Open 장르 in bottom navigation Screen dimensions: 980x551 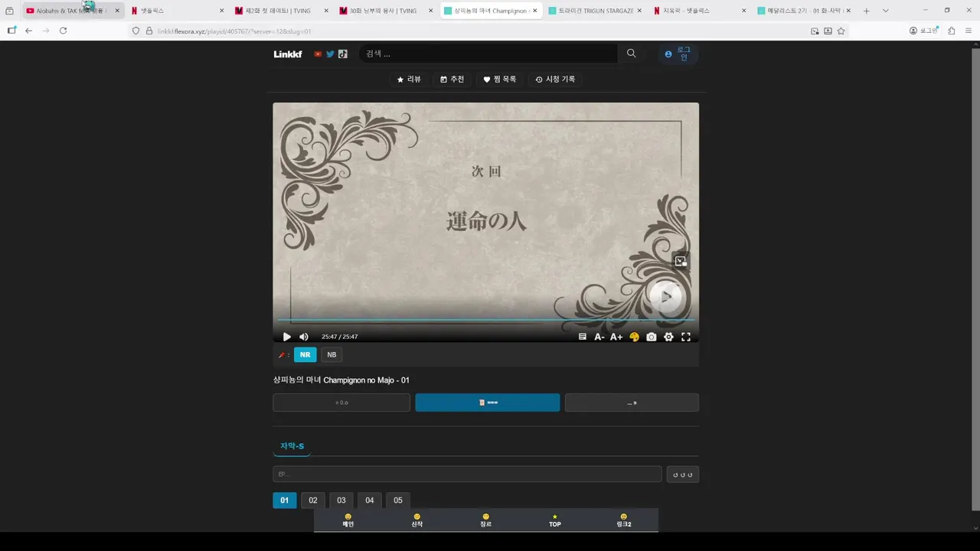click(486, 520)
